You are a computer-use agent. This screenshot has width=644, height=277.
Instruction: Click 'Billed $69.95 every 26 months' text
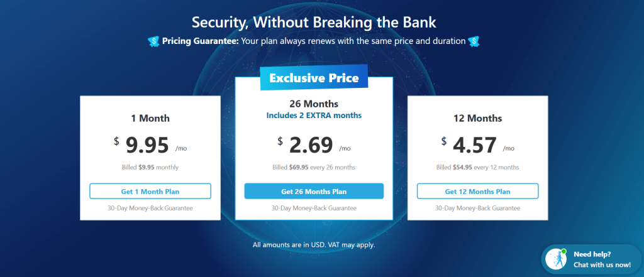(x=314, y=168)
